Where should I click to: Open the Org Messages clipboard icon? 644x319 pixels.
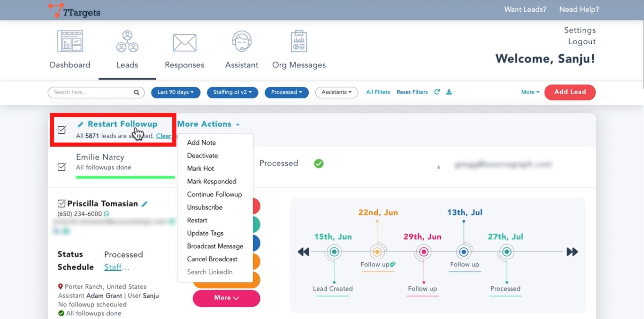coord(299,41)
